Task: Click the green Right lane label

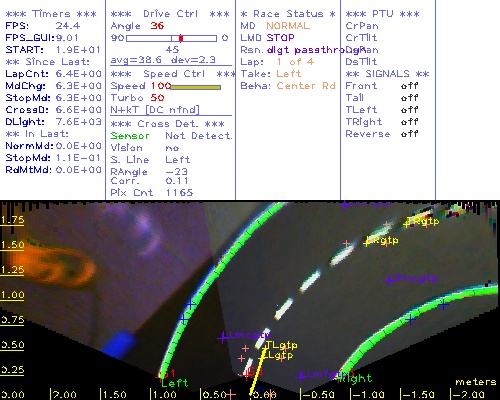Action: click(x=355, y=378)
